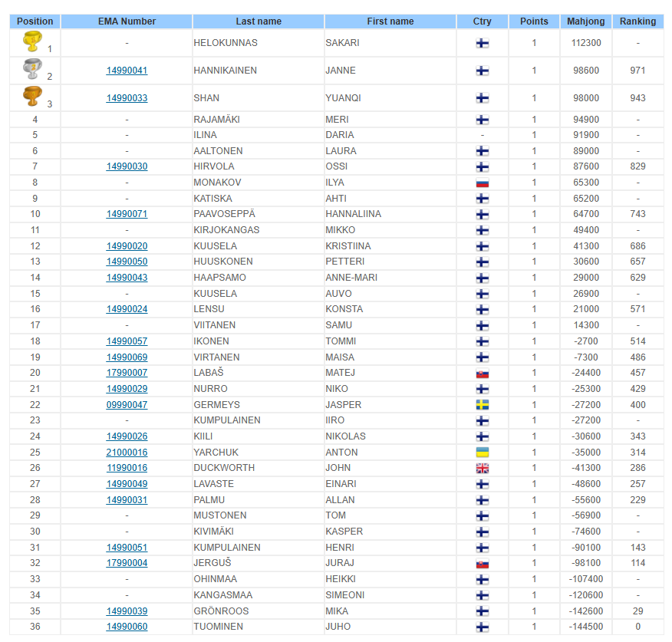Click the Finnish flag in the KIILI row
The width and height of the screenshot is (672, 642).
[x=483, y=436]
